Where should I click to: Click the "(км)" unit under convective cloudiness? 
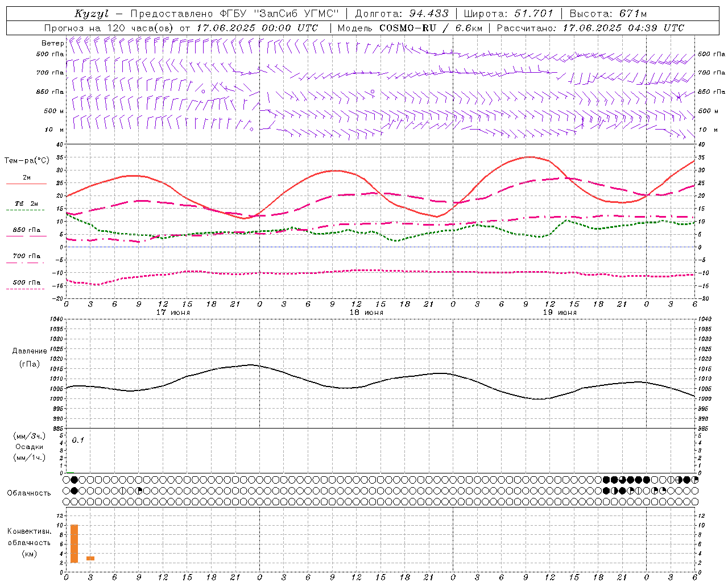coord(30,554)
